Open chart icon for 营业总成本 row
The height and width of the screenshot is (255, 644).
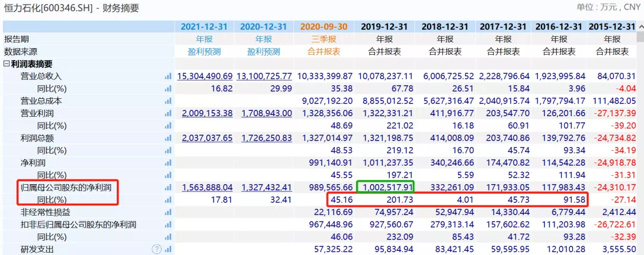(x=168, y=101)
